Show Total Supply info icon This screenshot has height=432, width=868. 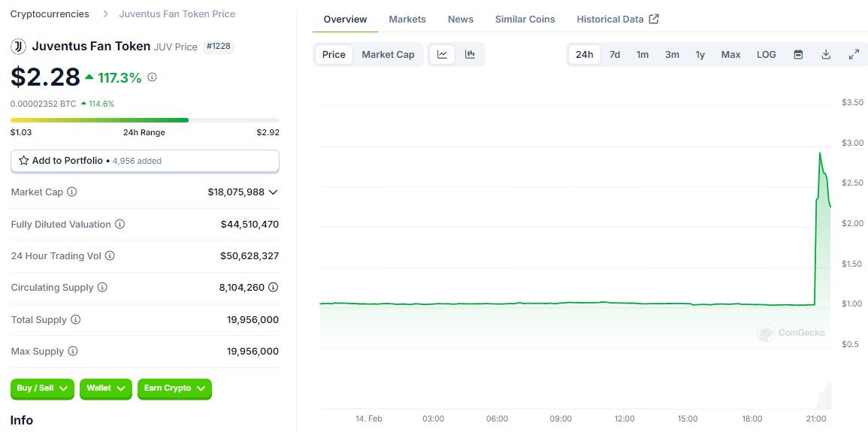click(76, 319)
